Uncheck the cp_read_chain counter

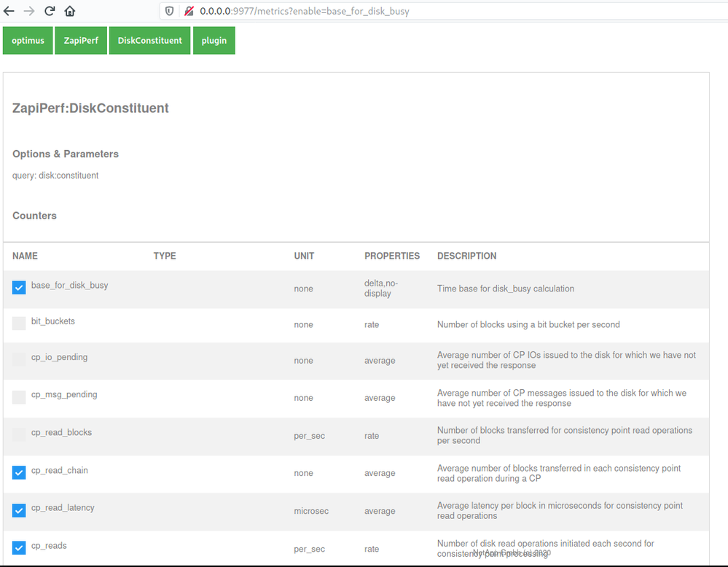(x=18, y=472)
